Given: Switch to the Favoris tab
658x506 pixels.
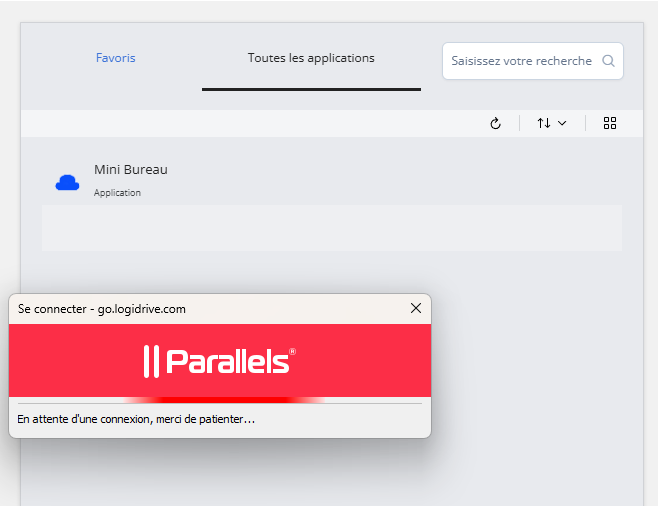Looking at the screenshot, I should click(115, 58).
